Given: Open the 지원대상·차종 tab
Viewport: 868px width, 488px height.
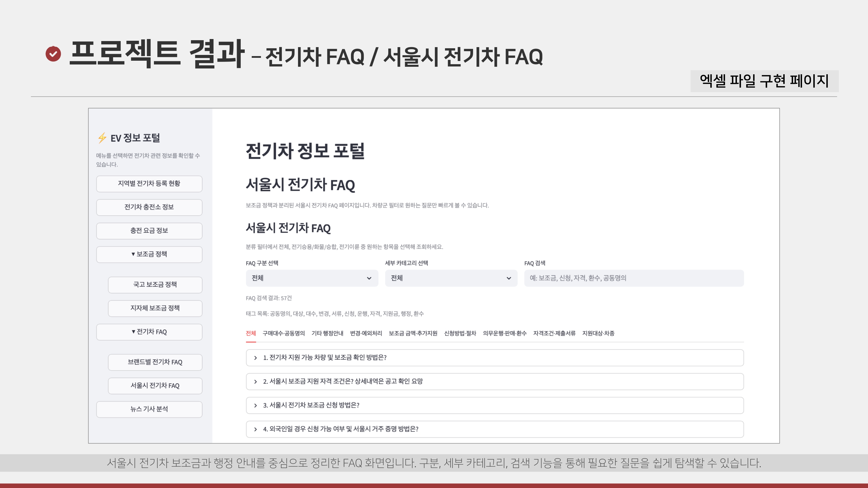Looking at the screenshot, I should click(598, 333).
